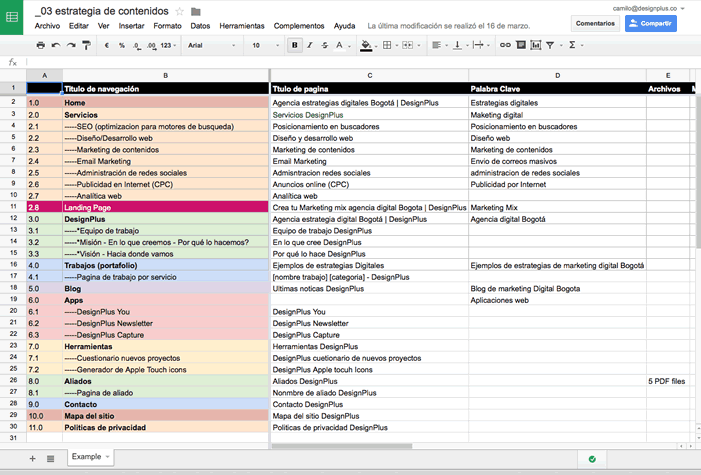Insert a link
The image size is (701, 475).
[x=505, y=45]
